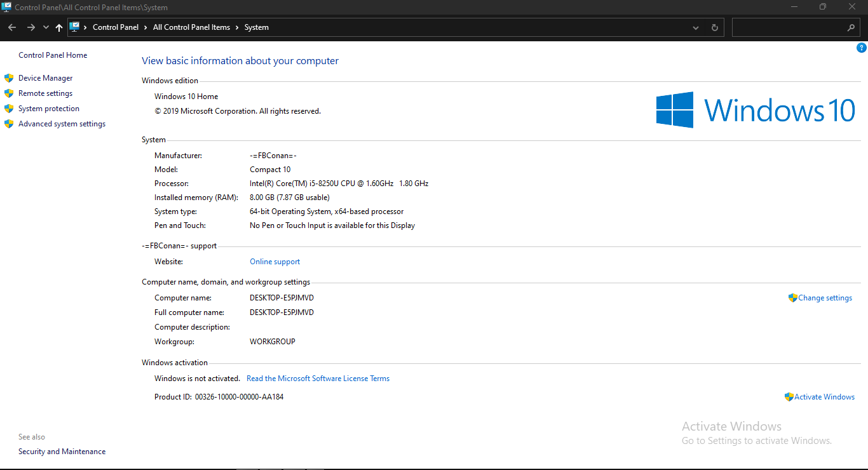Go up one folder level

point(59,27)
